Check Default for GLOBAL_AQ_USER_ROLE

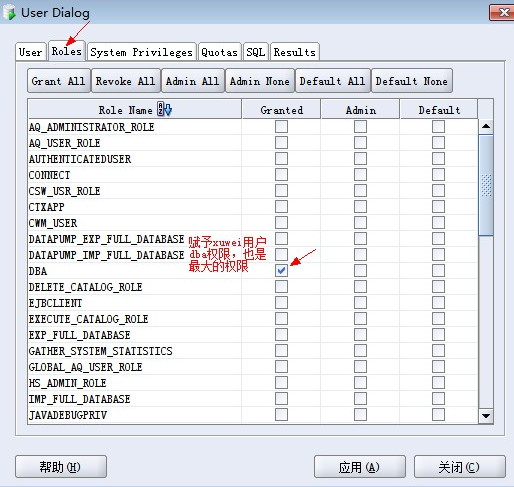(x=438, y=366)
